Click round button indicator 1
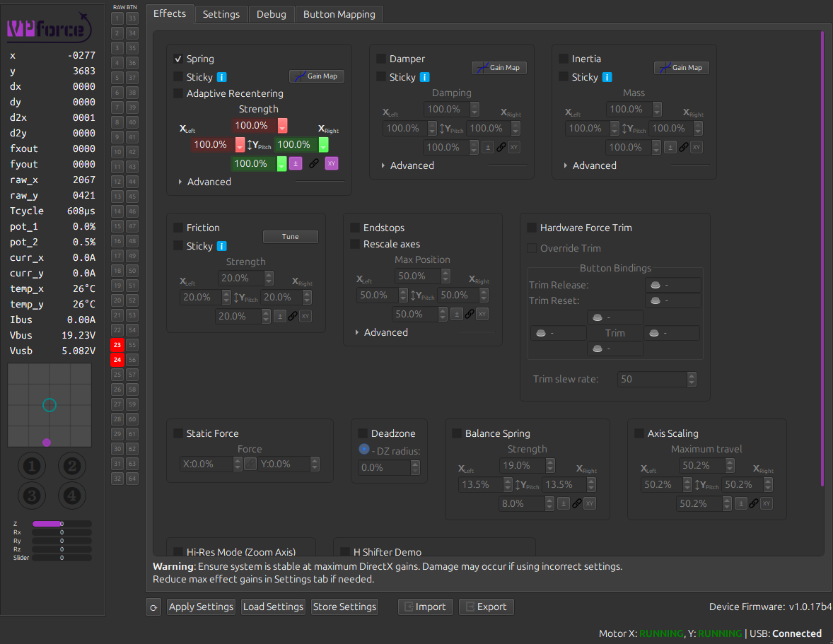 tap(32, 466)
